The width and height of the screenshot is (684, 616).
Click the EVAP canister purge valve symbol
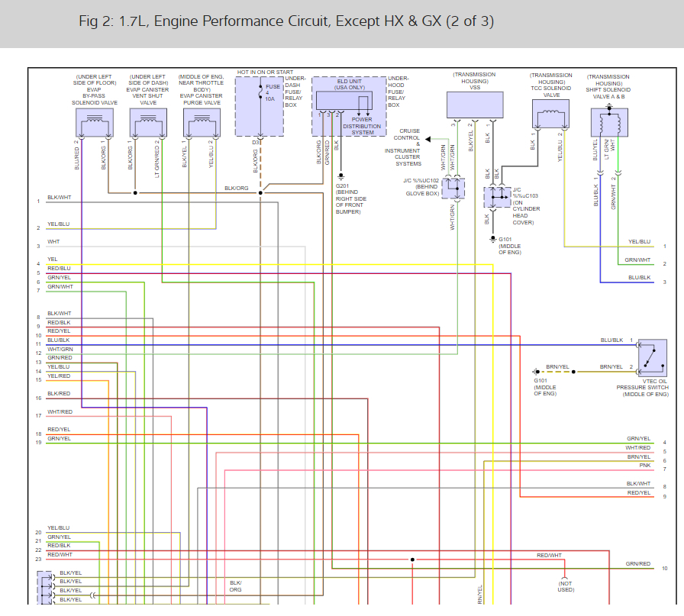point(202,123)
